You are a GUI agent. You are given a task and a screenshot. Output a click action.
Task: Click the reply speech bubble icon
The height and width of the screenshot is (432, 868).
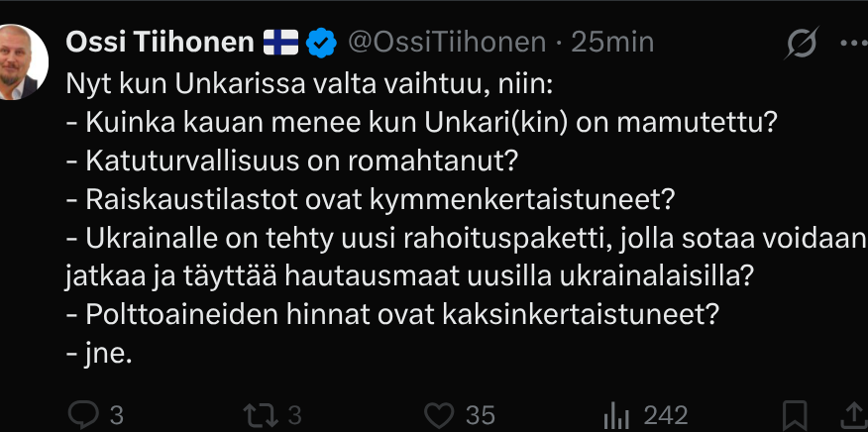click(x=83, y=413)
